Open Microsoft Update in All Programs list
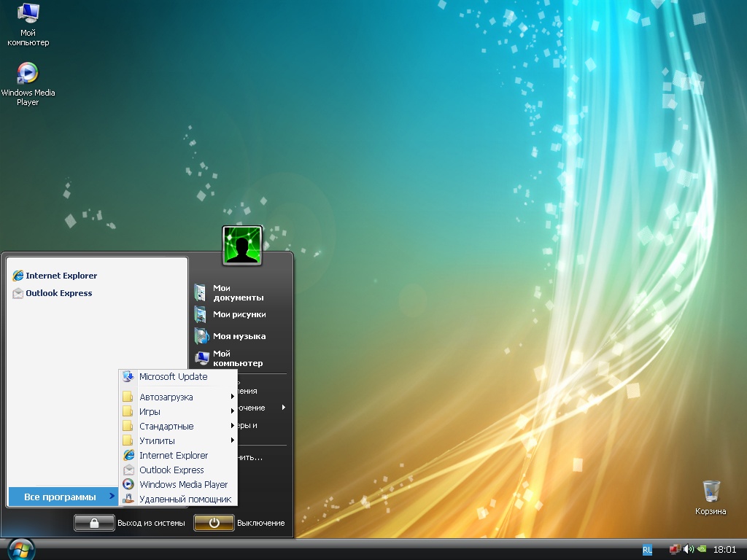 pos(178,377)
